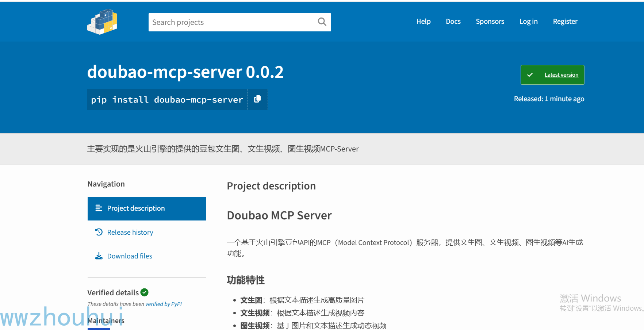Select the Project description navigation tab
The image size is (644, 330).
pyautogui.click(x=147, y=208)
